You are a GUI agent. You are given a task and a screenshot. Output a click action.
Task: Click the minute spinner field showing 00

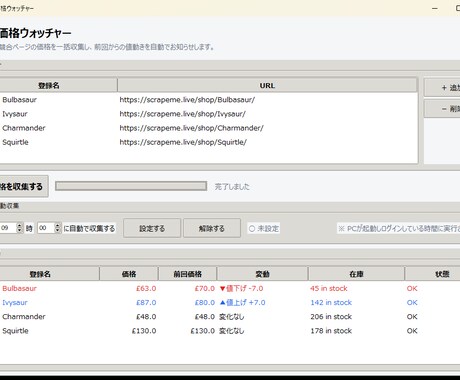(x=49, y=228)
